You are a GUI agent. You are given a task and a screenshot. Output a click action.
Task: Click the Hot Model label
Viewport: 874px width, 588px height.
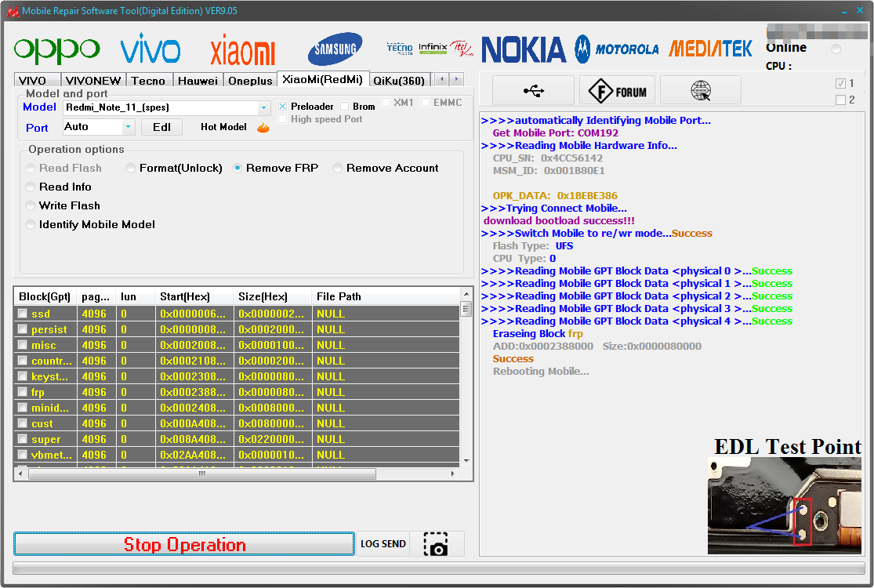coord(223,127)
